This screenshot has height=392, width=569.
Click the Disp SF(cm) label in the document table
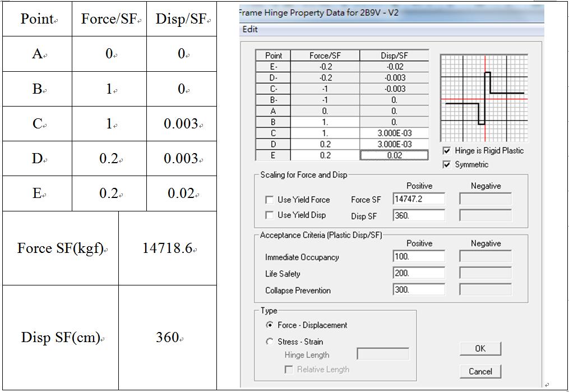point(60,338)
